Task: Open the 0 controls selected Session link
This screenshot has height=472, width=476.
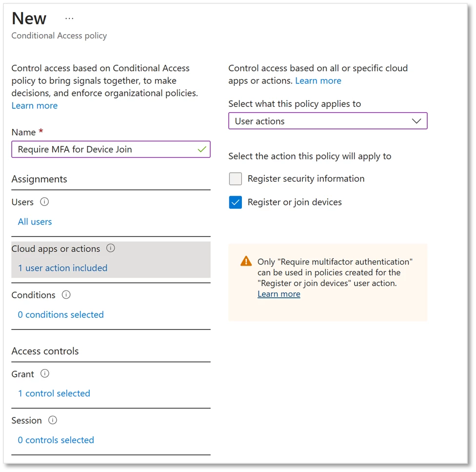Action: click(56, 440)
